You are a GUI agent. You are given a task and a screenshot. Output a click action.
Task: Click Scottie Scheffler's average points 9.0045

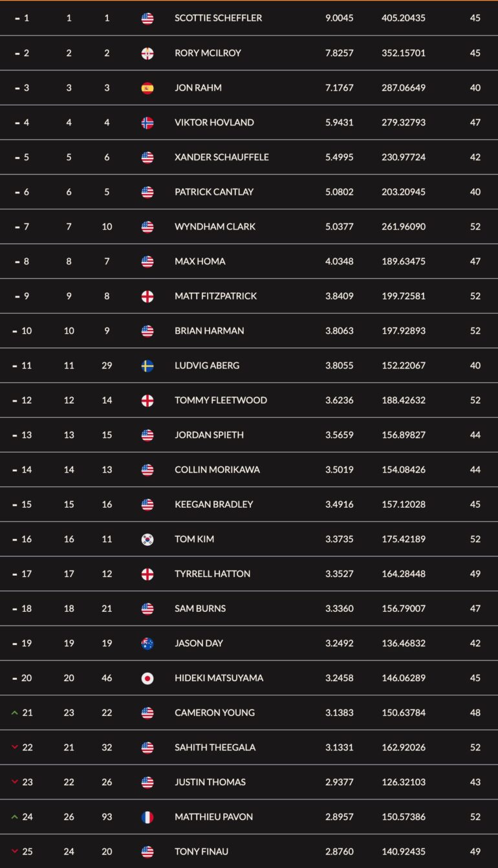tap(340, 18)
